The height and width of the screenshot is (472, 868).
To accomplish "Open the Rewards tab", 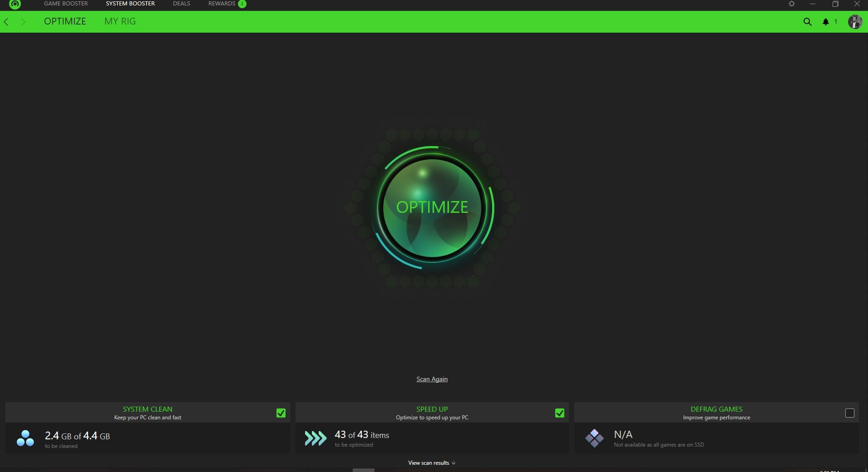I will pos(222,4).
